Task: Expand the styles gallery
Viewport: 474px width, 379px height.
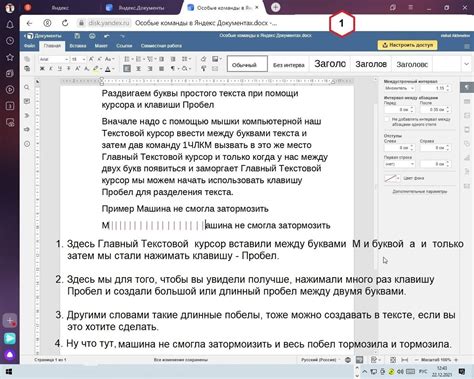Action: pos(466,64)
